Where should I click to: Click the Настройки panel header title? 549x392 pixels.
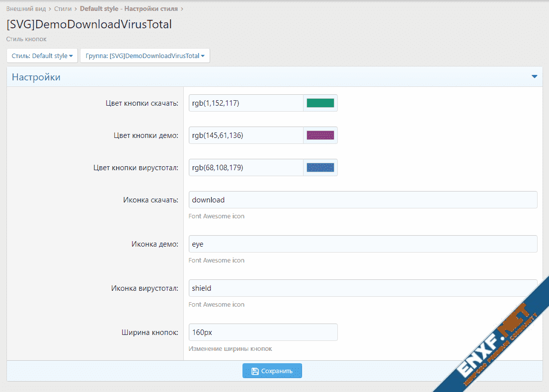pyautogui.click(x=36, y=77)
